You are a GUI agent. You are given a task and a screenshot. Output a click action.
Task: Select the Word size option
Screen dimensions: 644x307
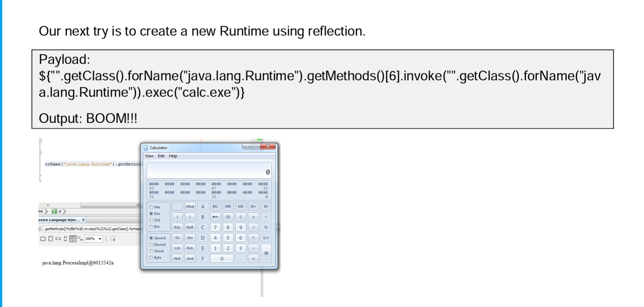[x=151, y=251]
